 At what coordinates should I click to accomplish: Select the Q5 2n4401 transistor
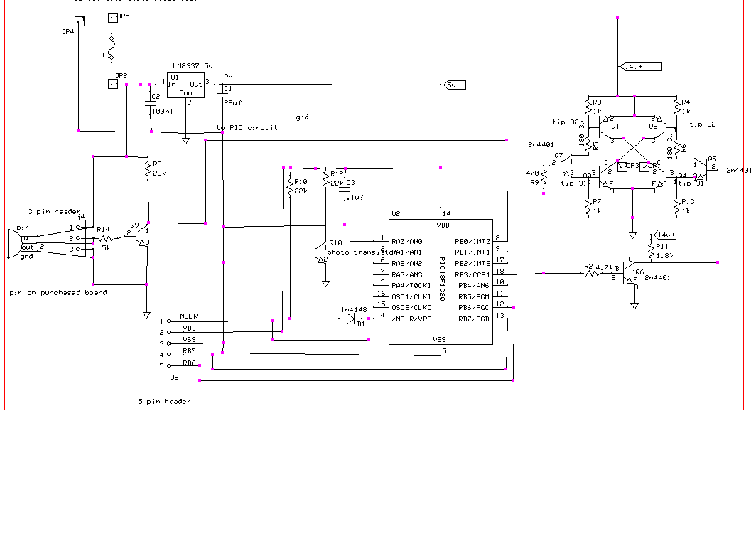click(701, 168)
